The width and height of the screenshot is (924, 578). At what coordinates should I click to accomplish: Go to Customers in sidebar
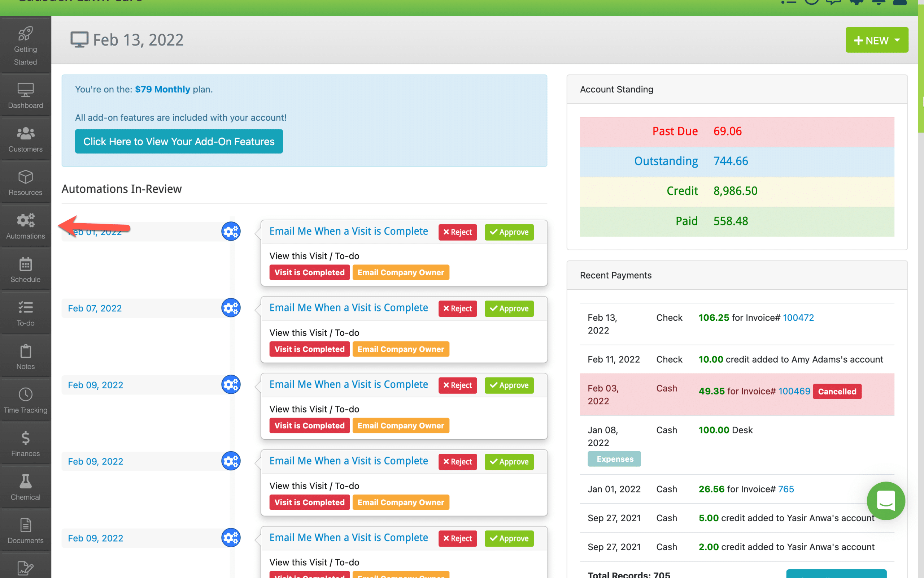(26, 139)
